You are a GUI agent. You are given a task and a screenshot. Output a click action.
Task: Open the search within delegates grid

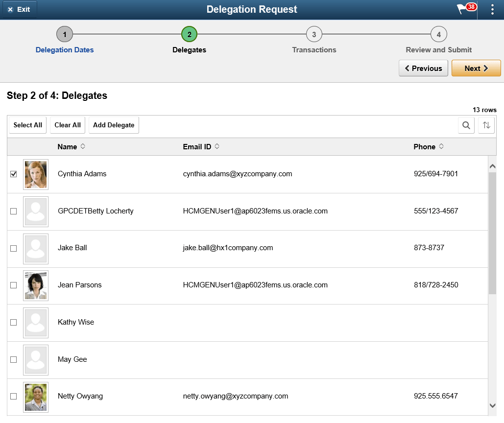(x=466, y=125)
